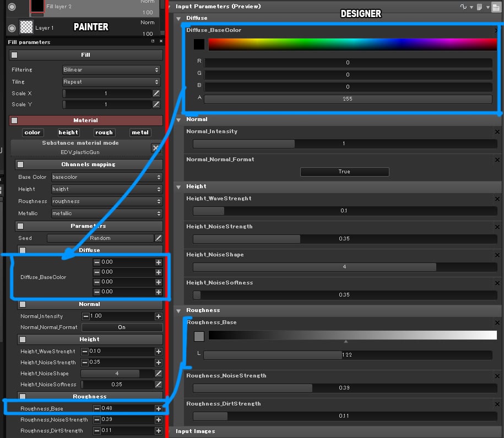Open the Tiling Repeat dropdown

[110, 81]
